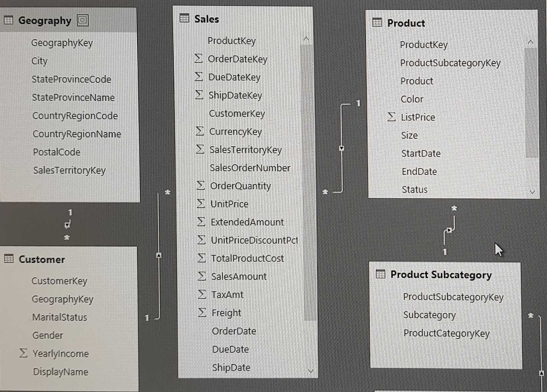Select the CountryRegionName field in Geography
Screen dimensions: 547x392
click(77, 134)
